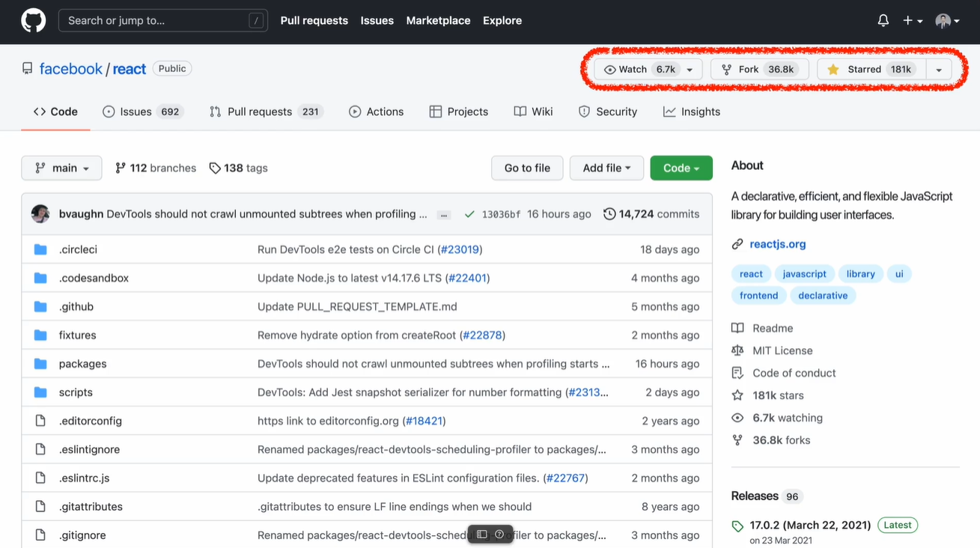Expand the dropdown beside Starred

(x=939, y=69)
